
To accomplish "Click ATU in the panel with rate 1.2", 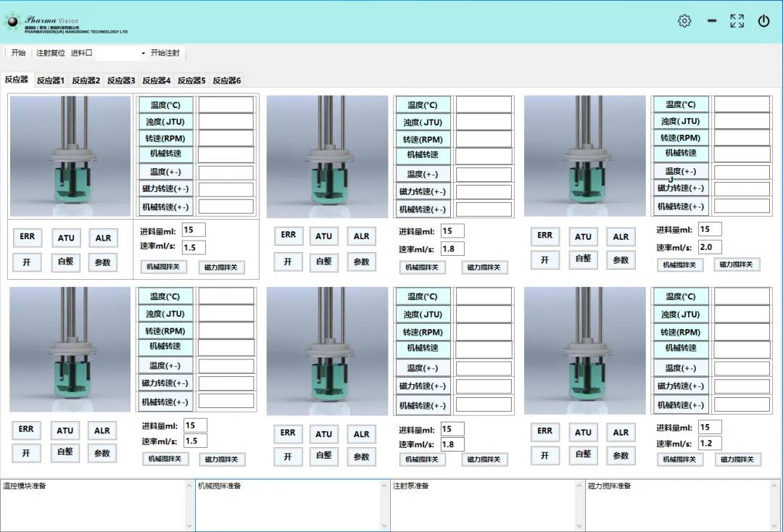I will tap(583, 432).
